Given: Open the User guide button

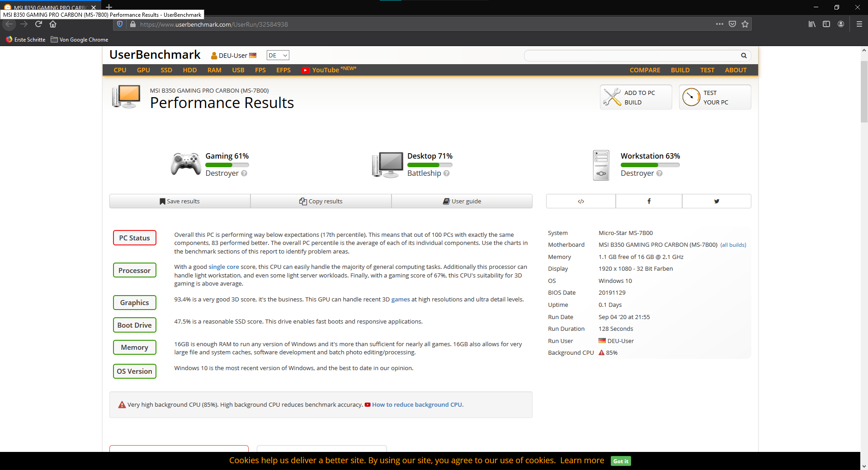Looking at the screenshot, I should (x=462, y=201).
